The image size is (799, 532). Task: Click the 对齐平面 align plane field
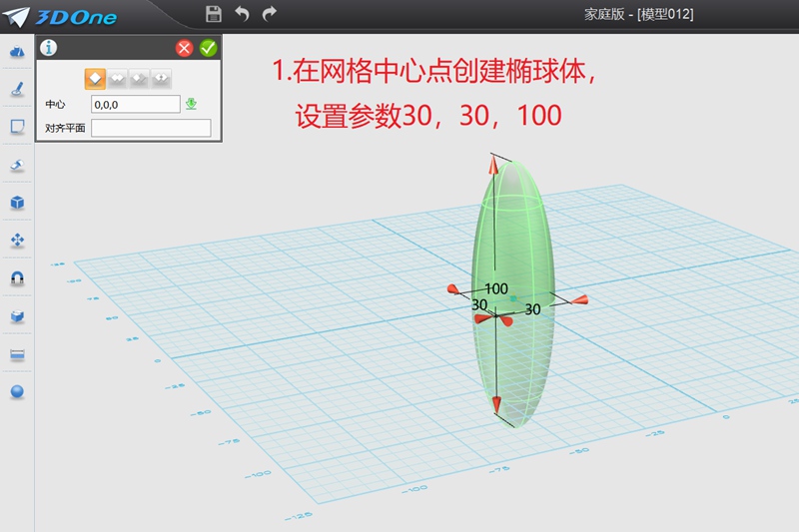151,128
